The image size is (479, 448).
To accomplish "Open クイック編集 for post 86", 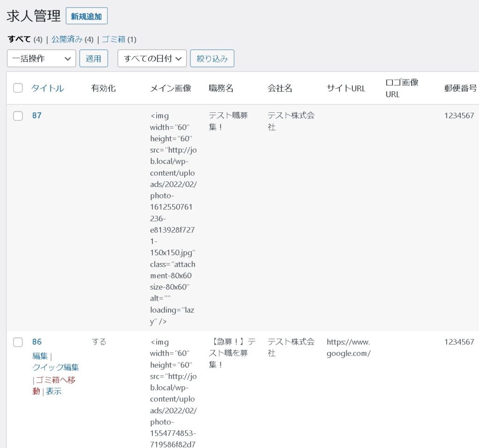I will click(x=55, y=367).
